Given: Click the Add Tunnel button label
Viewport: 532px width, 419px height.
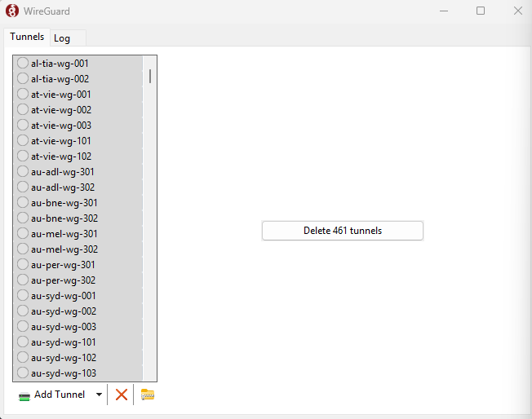Looking at the screenshot, I should pos(59,395).
